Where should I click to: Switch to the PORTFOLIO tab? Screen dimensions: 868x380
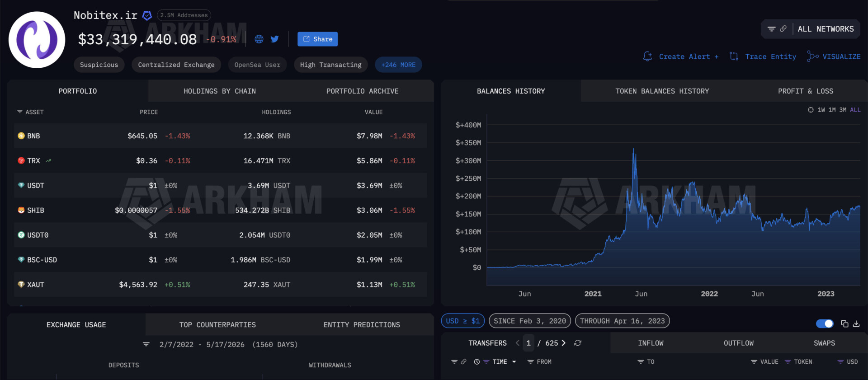pos(78,91)
